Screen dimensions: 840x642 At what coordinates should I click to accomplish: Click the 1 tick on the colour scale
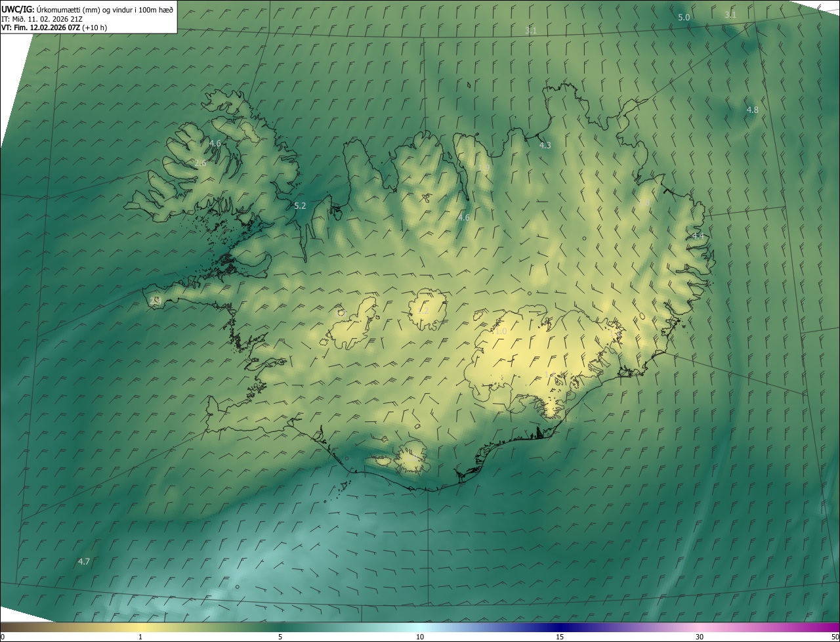140,637
